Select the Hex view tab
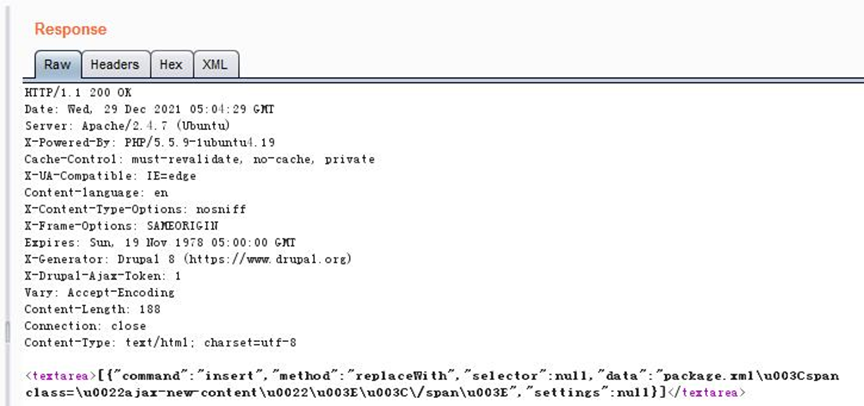 [x=171, y=64]
